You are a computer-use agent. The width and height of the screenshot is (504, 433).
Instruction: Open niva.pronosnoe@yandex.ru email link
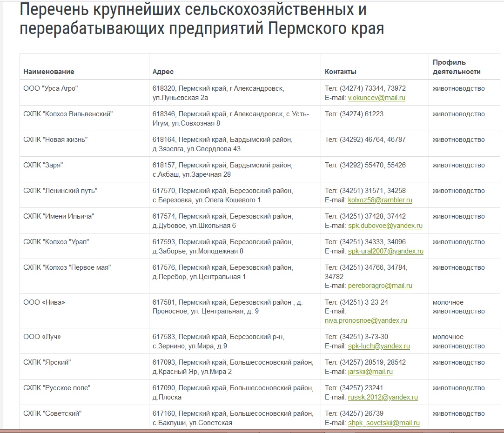click(366, 320)
